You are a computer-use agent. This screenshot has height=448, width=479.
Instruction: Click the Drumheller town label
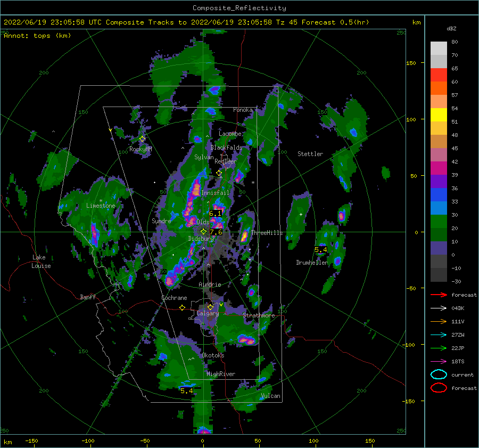[x=312, y=263]
